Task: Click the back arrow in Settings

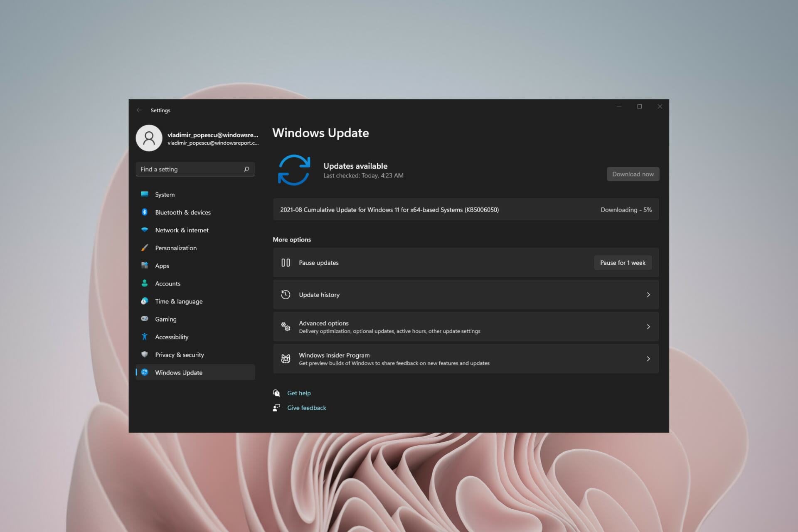Action: tap(139, 110)
